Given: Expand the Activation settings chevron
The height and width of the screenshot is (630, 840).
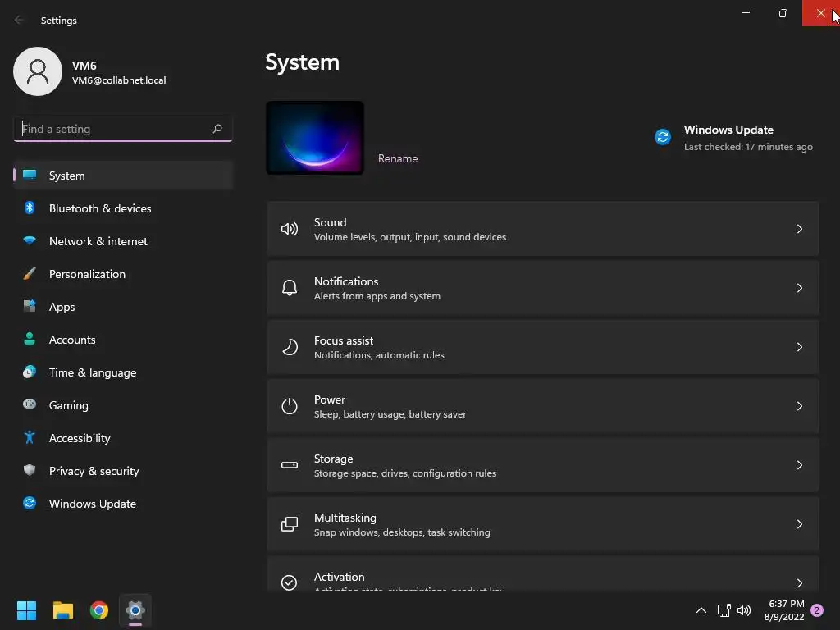Looking at the screenshot, I should [799, 583].
